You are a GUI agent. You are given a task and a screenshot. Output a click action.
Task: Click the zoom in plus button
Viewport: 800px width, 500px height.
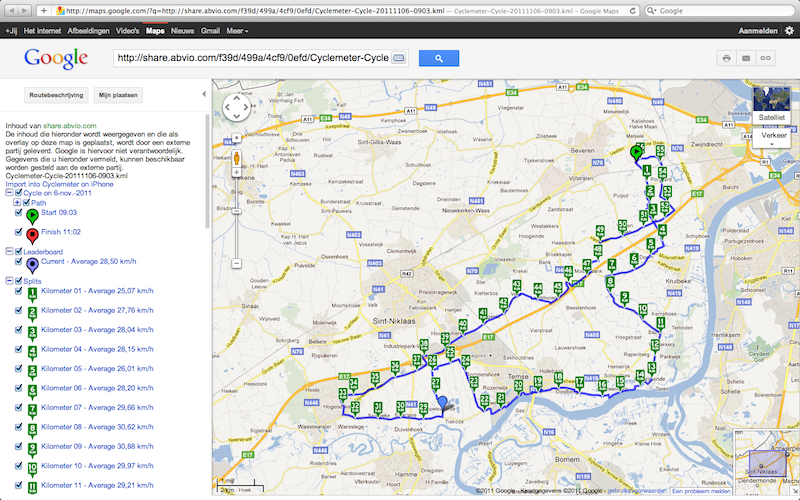pos(237,172)
